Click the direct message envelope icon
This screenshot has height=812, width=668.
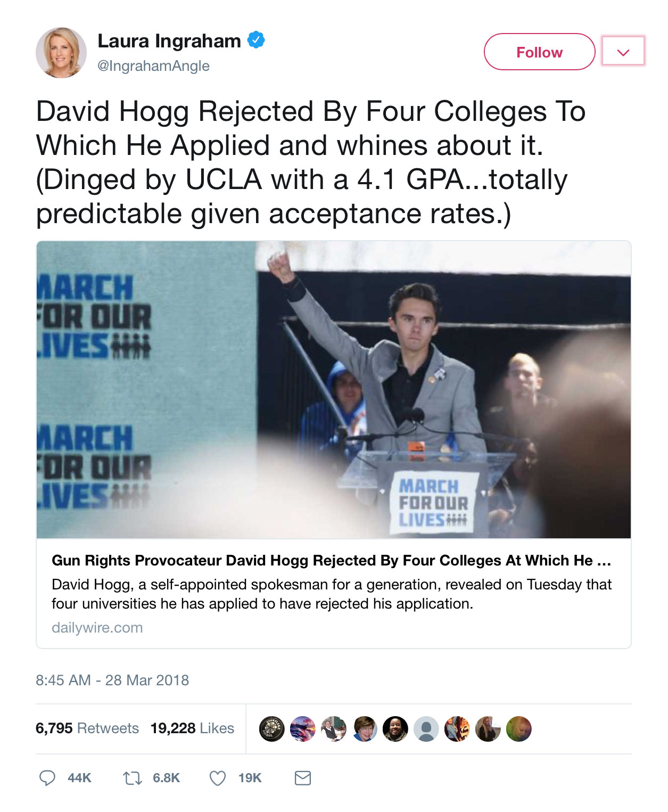pyautogui.click(x=303, y=778)
